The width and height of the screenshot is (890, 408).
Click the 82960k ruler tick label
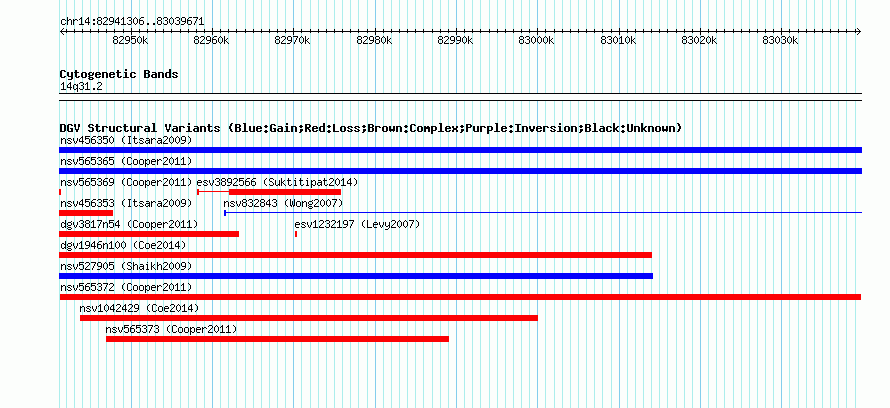tap(212, 40)
